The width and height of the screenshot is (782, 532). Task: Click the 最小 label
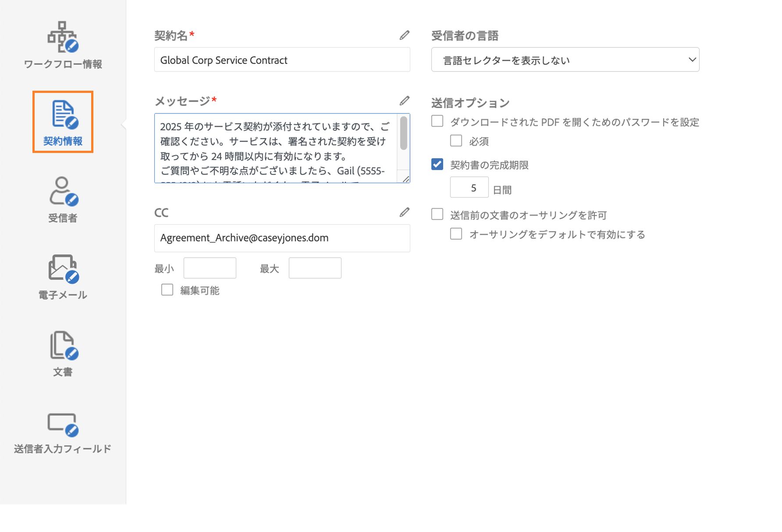point(164,269)
